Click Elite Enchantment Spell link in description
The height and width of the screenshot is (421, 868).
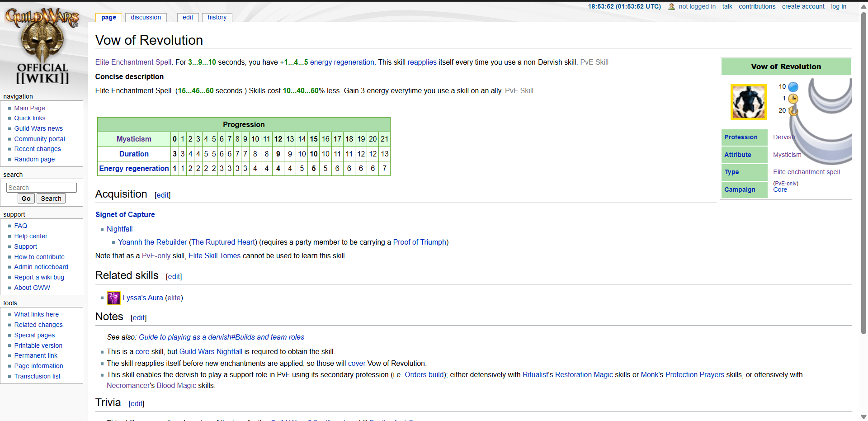point(133,62)
